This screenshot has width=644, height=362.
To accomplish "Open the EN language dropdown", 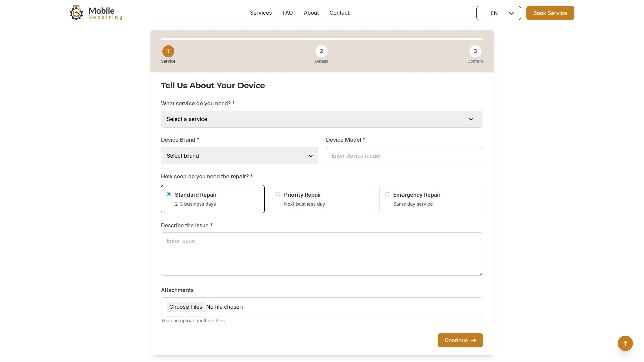I will 498,13.
